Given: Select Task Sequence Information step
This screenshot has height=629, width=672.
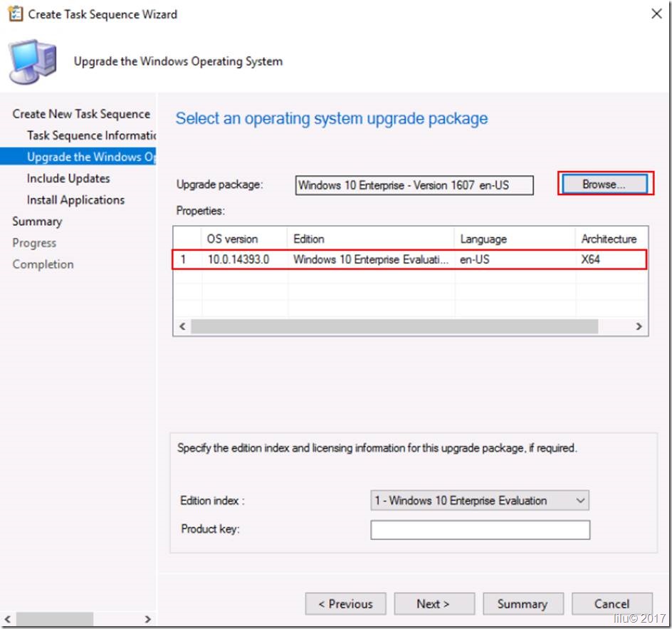Looking at the screenshot, I should pos(91,135).
